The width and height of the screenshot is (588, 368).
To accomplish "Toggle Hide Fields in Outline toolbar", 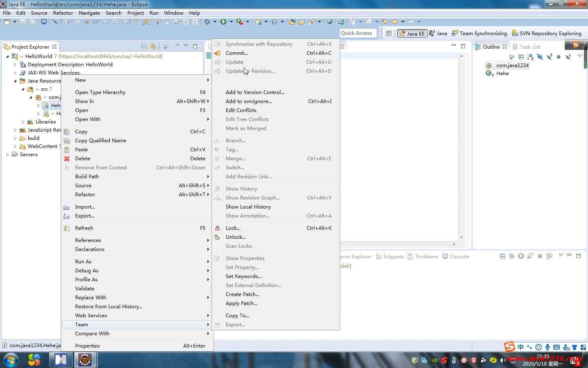I will 540,57.
